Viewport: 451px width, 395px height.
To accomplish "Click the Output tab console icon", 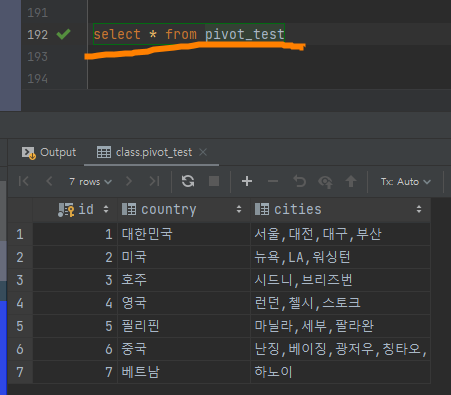I will [x=29, y=153].
